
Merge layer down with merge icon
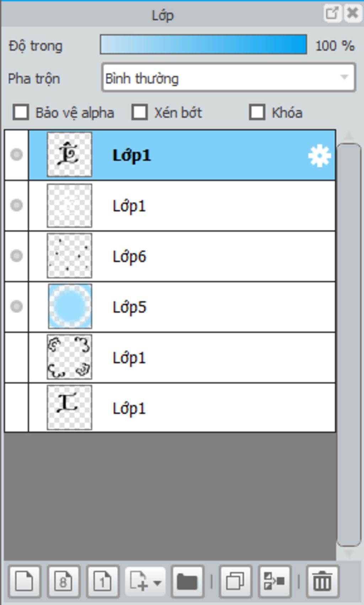pos(274,581)
